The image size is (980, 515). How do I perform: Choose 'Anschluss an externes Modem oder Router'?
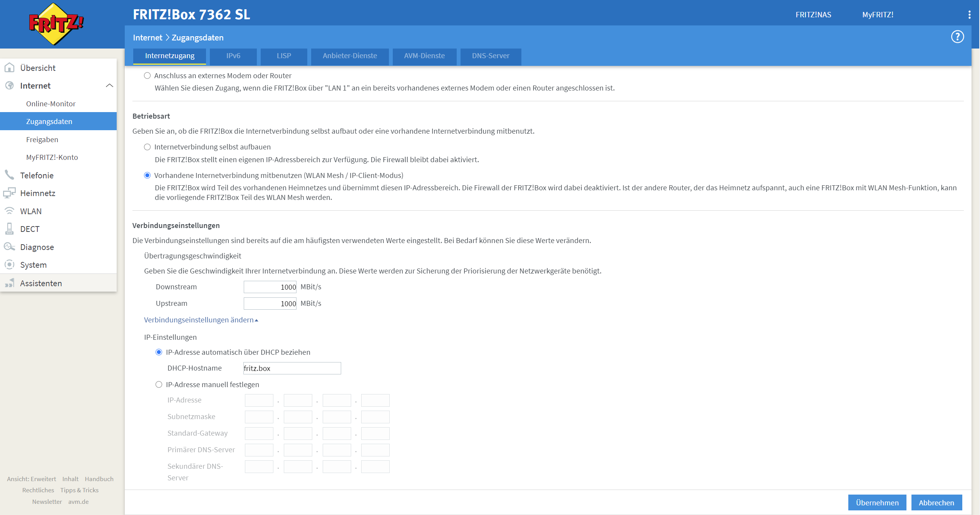coord(147,76)
